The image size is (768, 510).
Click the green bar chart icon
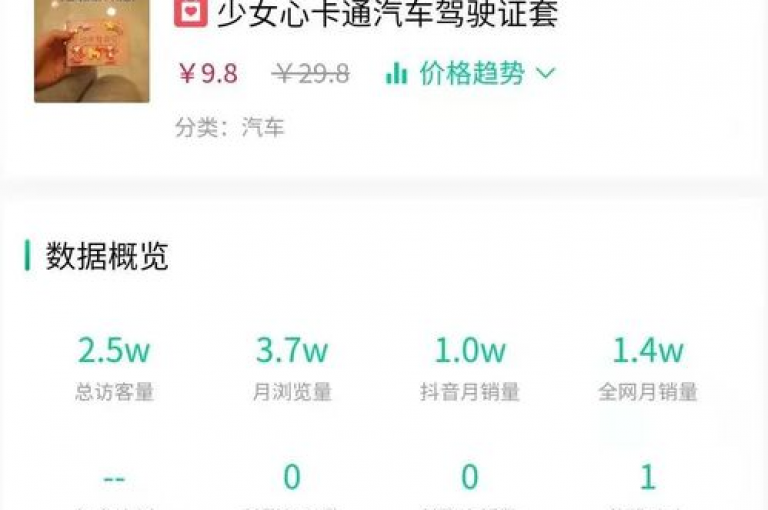(396, 73)
